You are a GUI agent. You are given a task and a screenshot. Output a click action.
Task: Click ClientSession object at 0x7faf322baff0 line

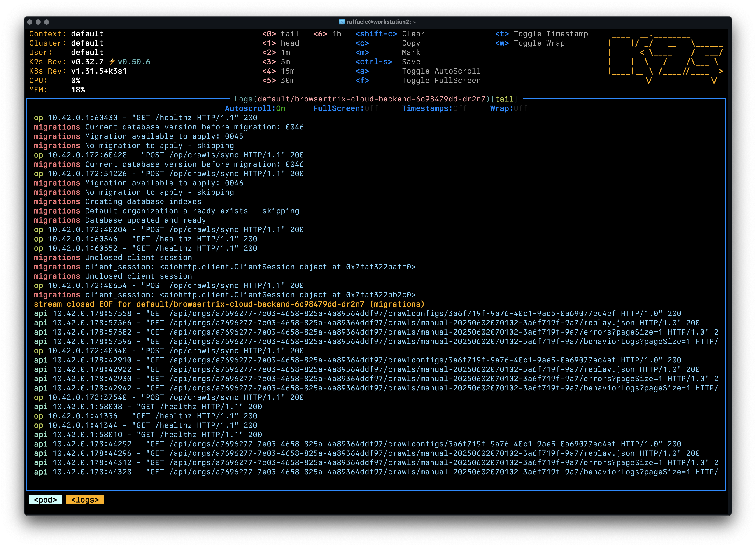[225, 267]
